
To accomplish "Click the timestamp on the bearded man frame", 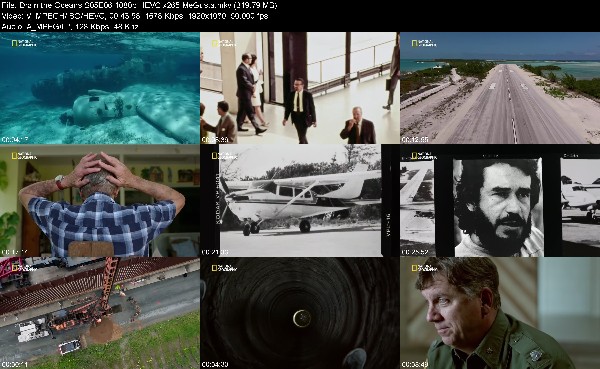I will [x=415, y=252].
